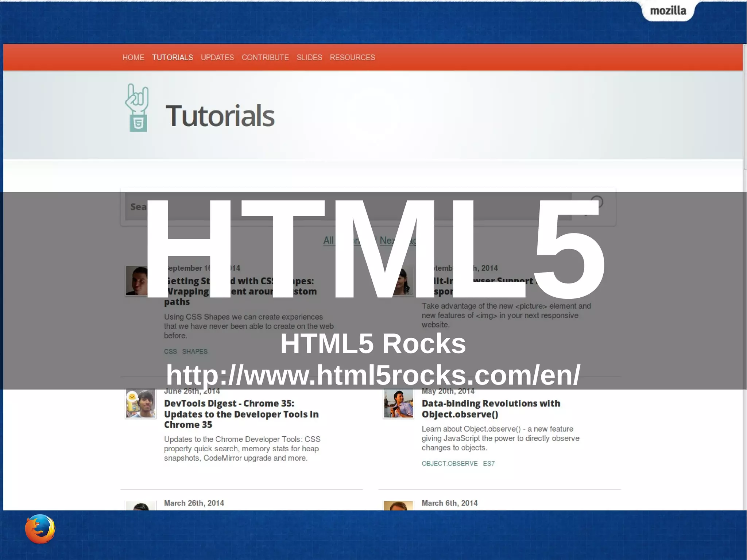Click the mozilla tab logo
The height and width of the screenshot is (560, 747).
click(x=668, y=11)
